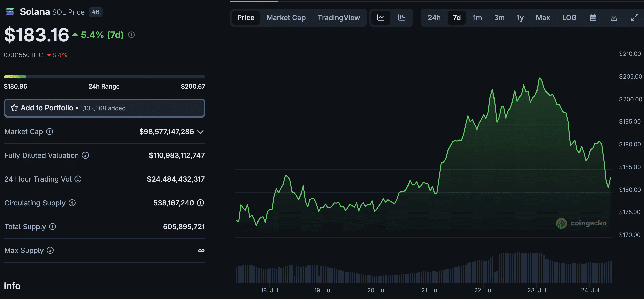The width and height of the screenshot is (644, 299).
Task: Set chart range to 3m
Action: pyautogui.click(x=499, y=18)
